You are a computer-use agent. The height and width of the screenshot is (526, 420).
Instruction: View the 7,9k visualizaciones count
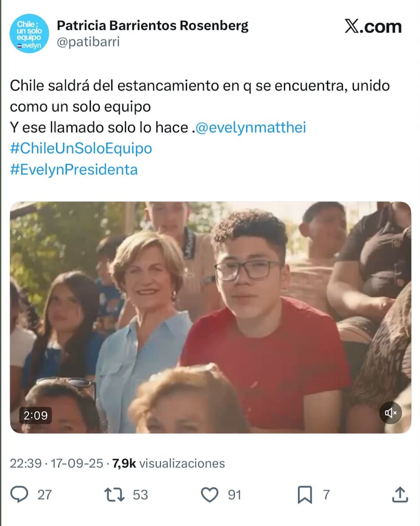click(169, 464)
